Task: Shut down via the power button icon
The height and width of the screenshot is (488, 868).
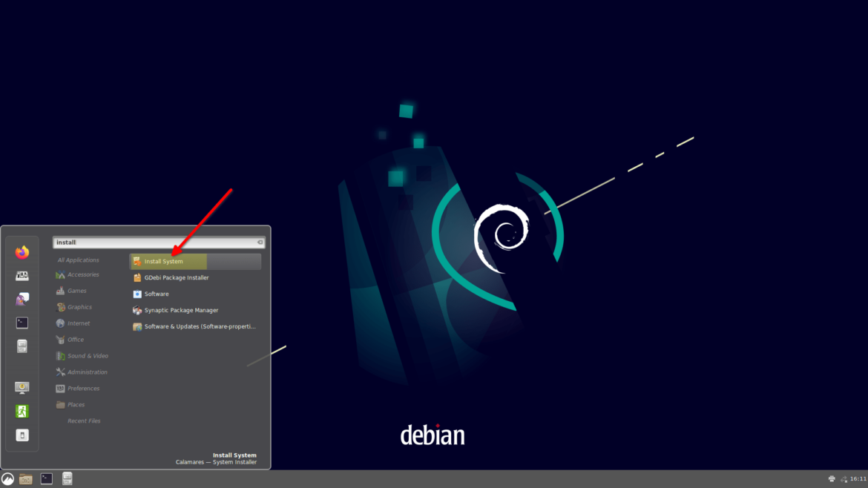Action: click(x=22, y=435)
